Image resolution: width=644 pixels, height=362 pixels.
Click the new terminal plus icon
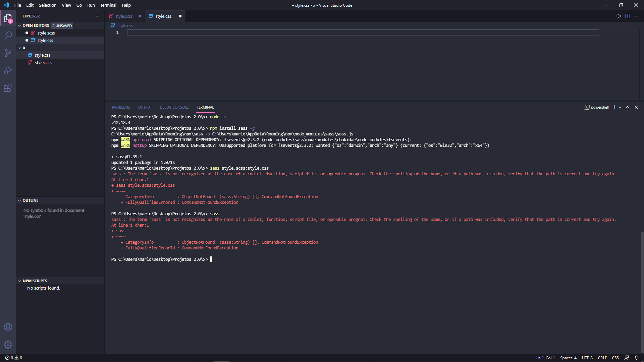(x=614, y=107)
